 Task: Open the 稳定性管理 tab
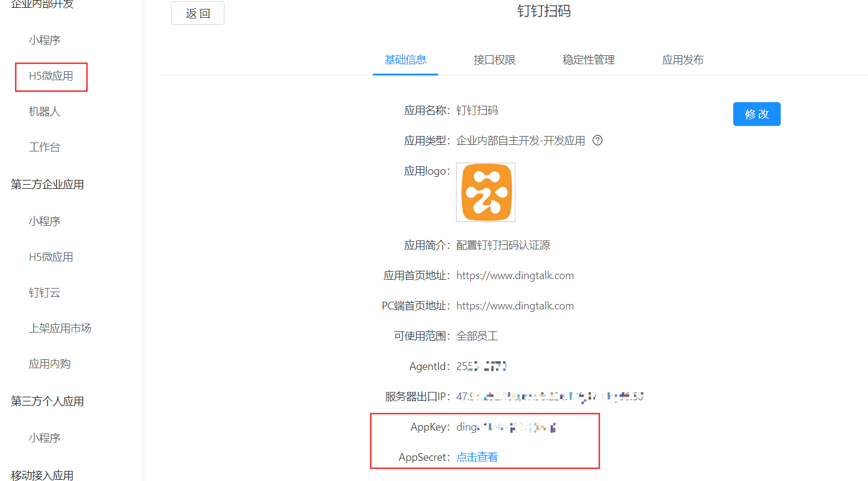click(589, 59)
